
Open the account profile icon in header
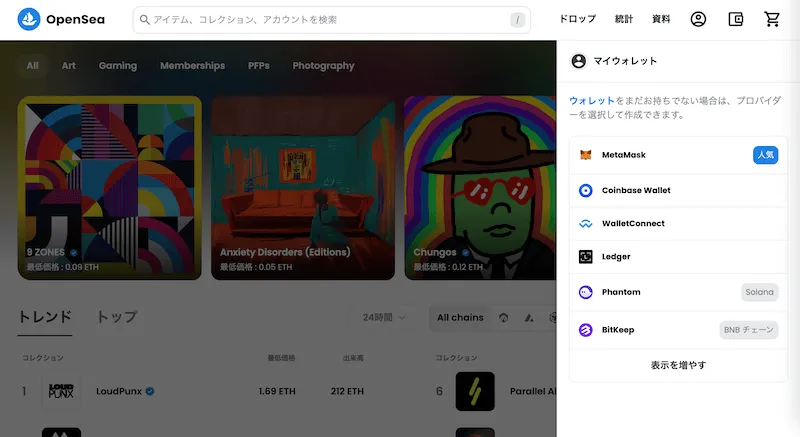pos(698,19)
